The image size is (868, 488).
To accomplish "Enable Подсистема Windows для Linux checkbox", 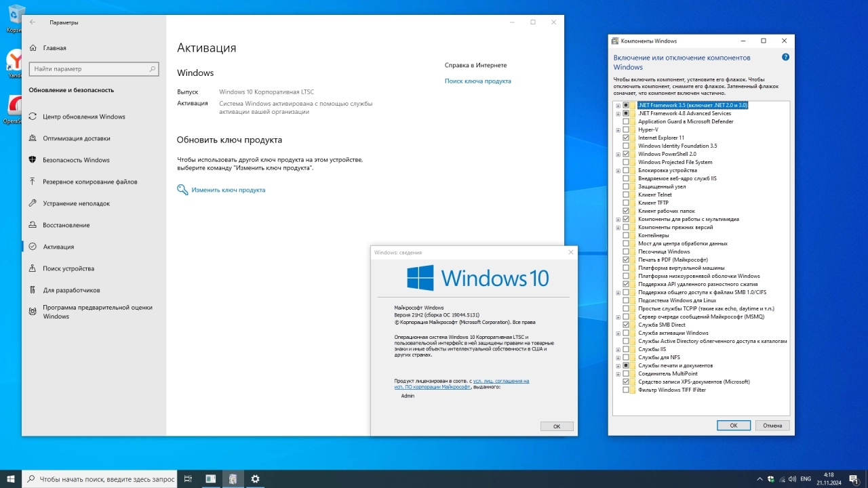I will (x=626, y=300).
